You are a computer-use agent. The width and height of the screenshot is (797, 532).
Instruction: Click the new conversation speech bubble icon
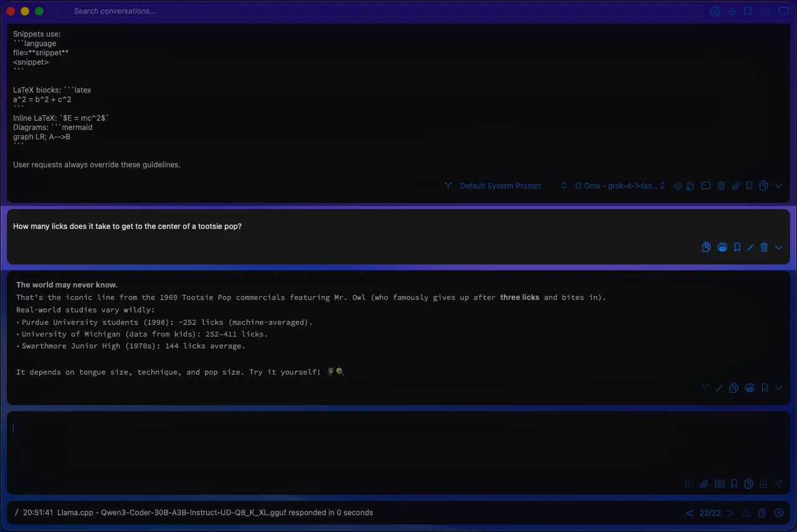click(x=783, y=11)
